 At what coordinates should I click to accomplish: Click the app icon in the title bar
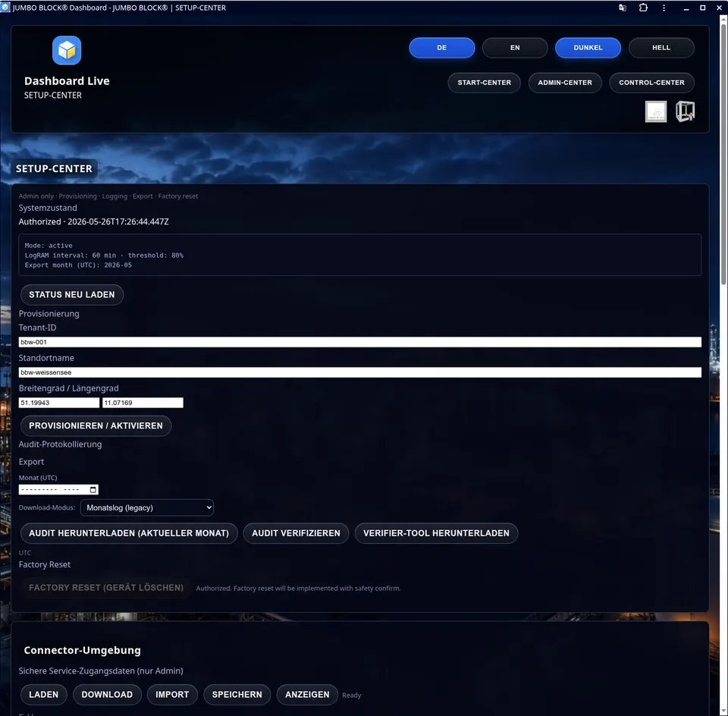click(5, 8)
